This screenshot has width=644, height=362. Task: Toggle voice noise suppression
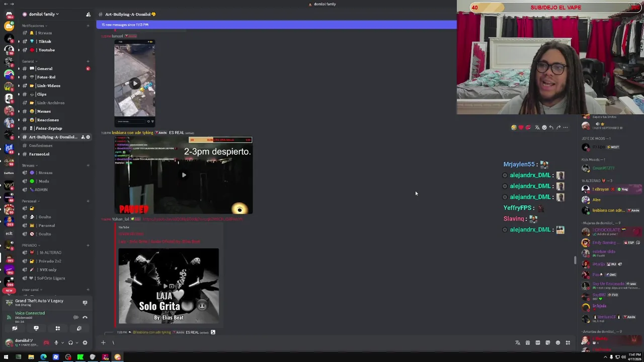76,317
